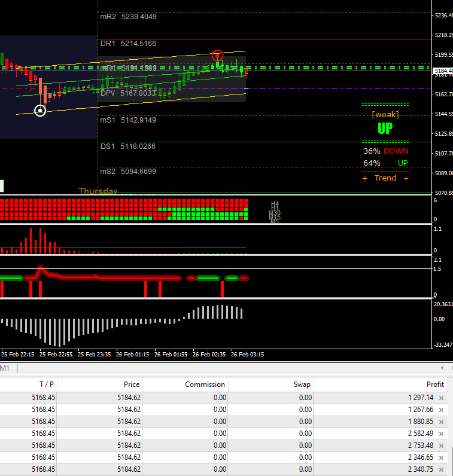
Task: Close the order with 2 582.49 profit
Action: coord(441,434)
